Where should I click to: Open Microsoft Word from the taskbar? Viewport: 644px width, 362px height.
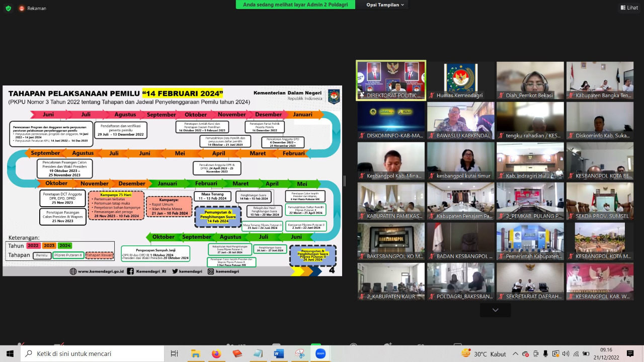[279, 354]
